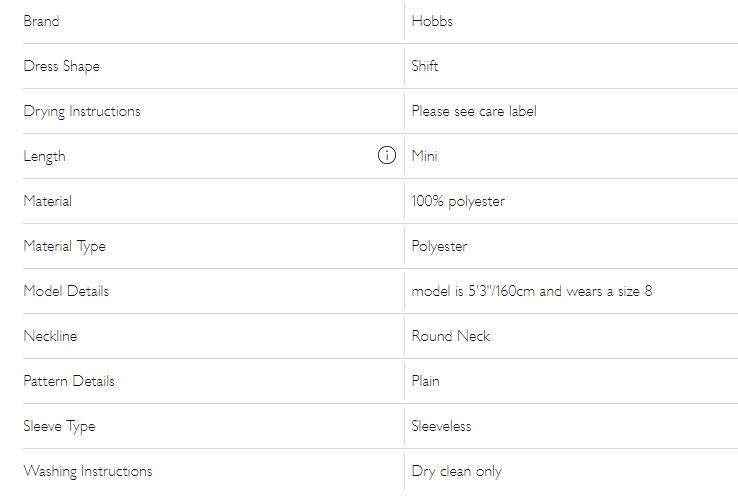The height and width of the screenshot is (496, 738).
Task: Click the Length row label
Action: coord(44,156)
